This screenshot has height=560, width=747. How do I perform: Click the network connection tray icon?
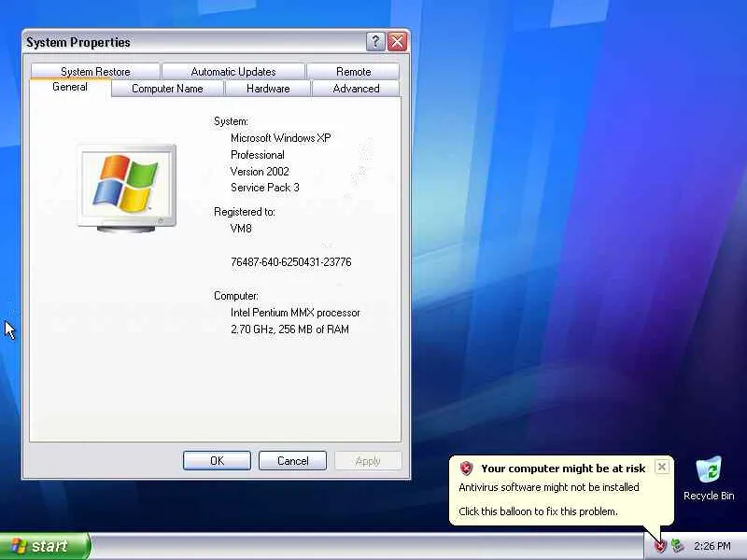click(678, 546)
